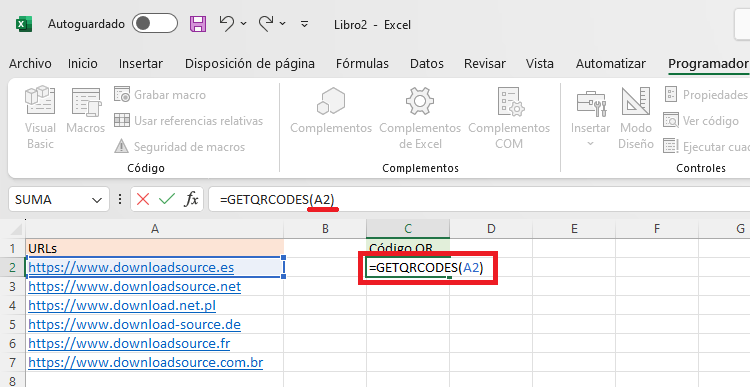The width and height of the screenshot is (750, 387).
Task: Select row 1 header
Action: coord(12,248)
